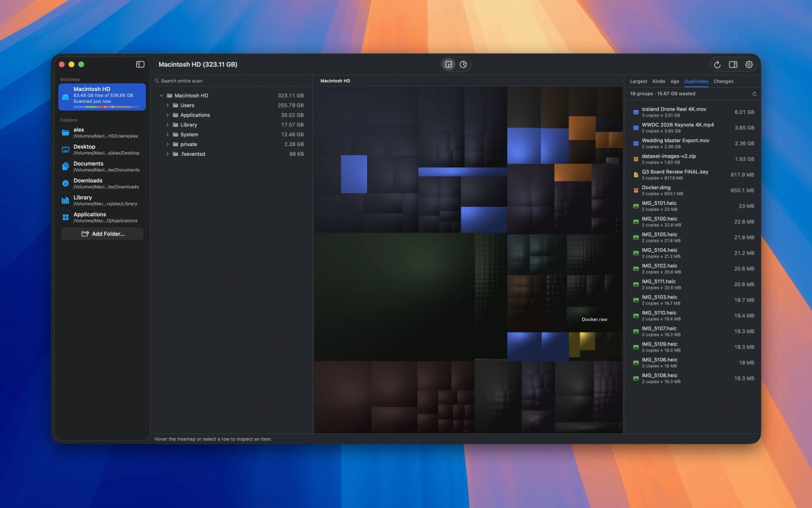Click the Docker.raw treemap block
The image size is (812, 508).
[x=595, y=319]
